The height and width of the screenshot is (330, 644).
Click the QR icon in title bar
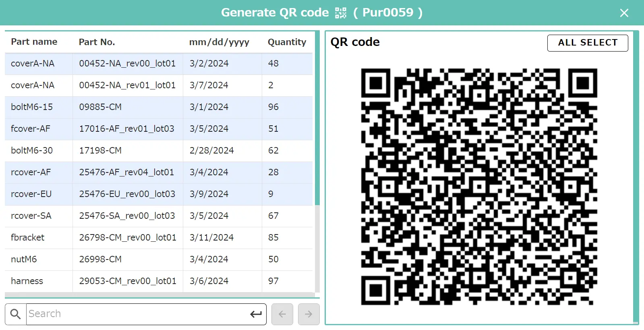tap(341, 13)
